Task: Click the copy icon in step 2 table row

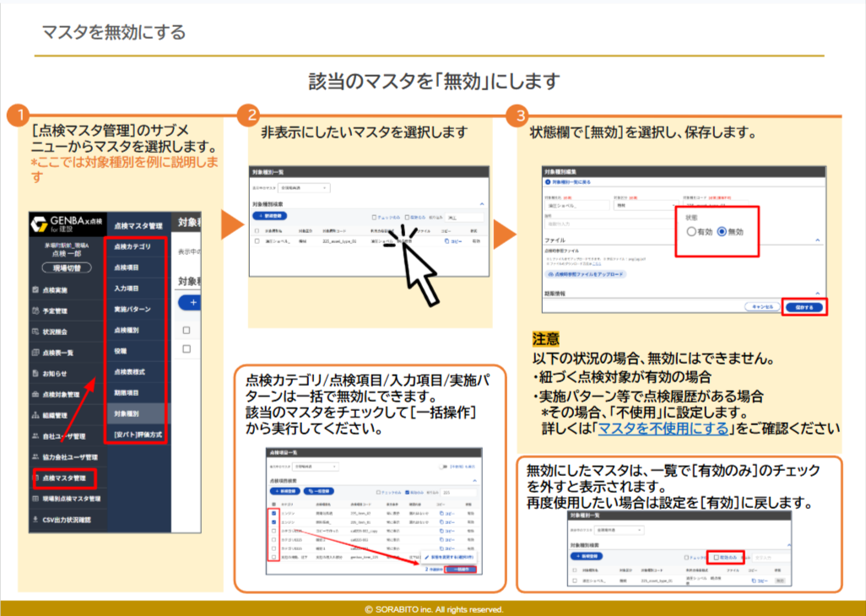Action: [x=447, y=240]
